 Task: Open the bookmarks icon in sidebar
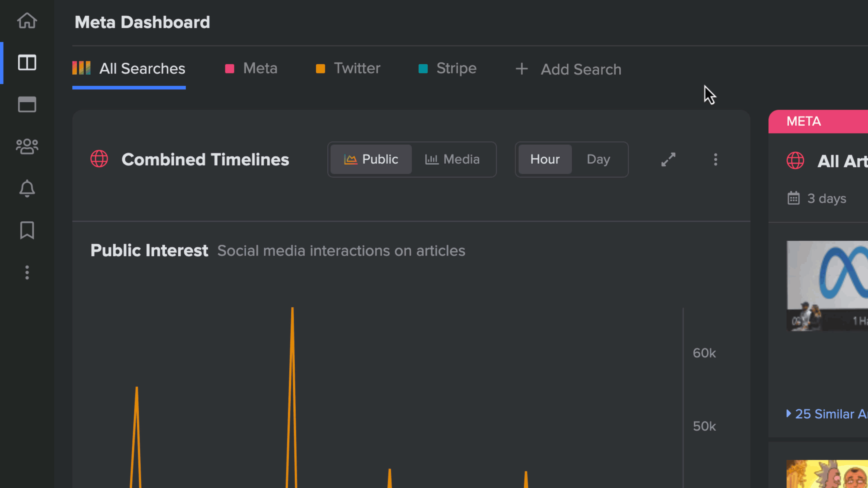pyautogui.click(x=27, y=230)
